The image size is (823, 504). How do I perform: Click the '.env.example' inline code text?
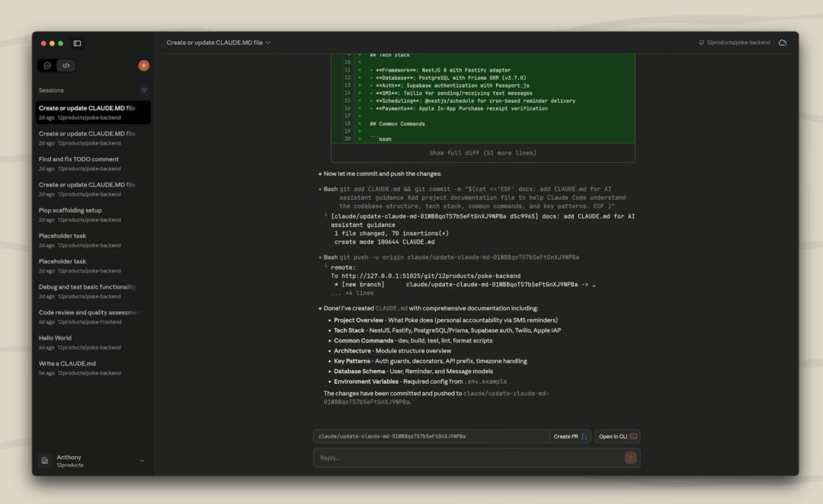pos(485,381)
